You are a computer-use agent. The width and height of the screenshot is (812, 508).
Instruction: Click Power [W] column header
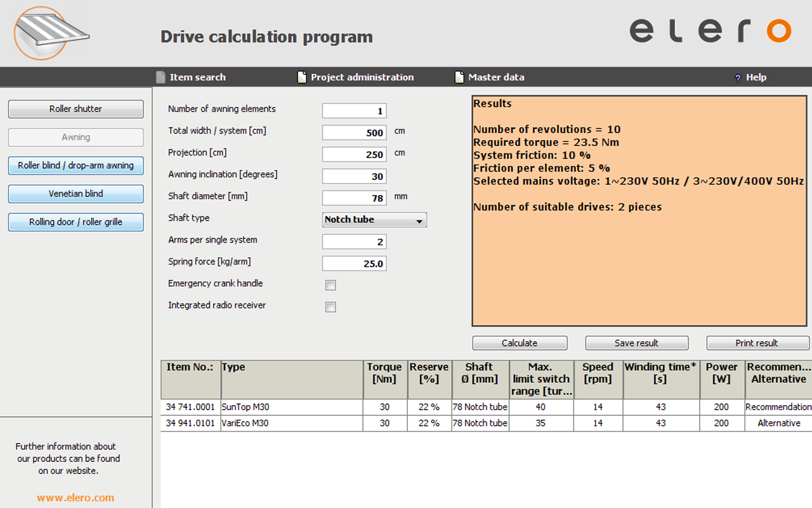click(722, 380)
